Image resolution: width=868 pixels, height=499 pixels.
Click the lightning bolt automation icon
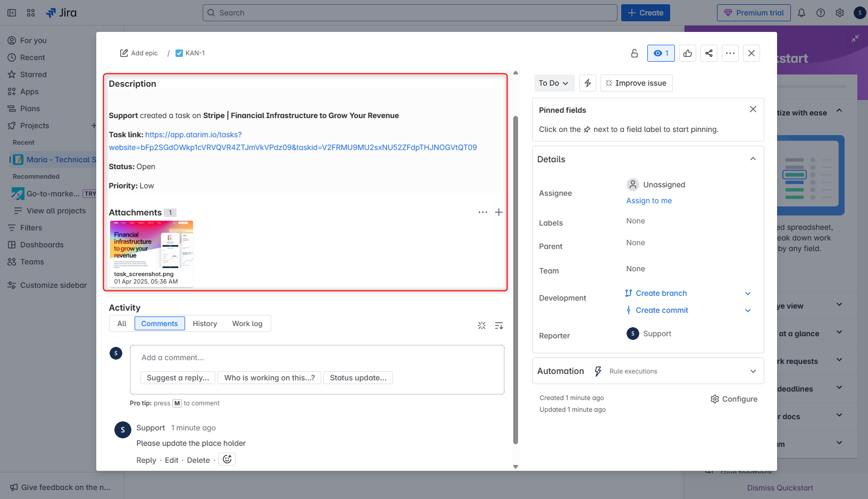(588, 83)
